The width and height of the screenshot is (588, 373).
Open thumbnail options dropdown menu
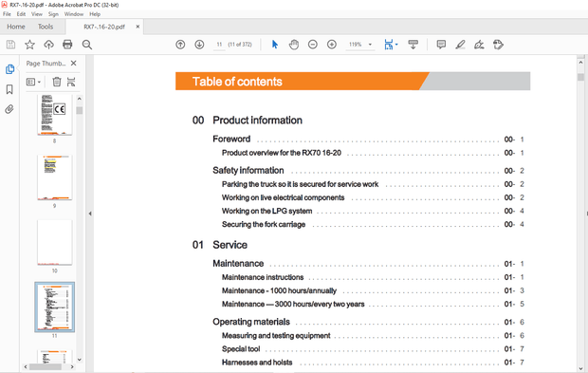pos(33,82)
